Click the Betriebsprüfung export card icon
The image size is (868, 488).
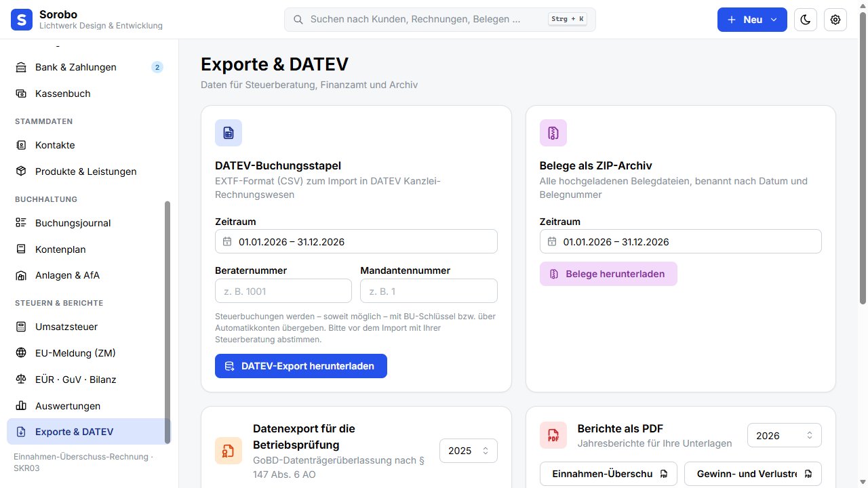(229, 451)
